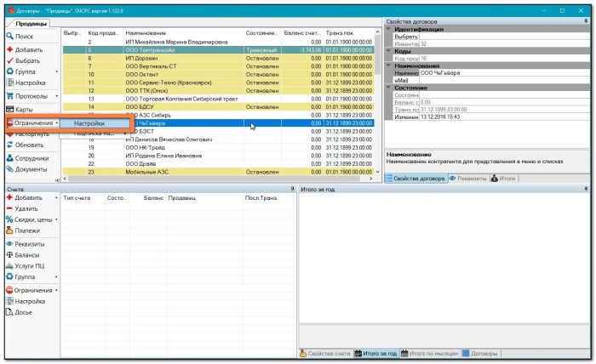Open the Сотрудники person icon
Image resolution: width=596 pixels, height=364 pixels.
[x=10, y=158]
